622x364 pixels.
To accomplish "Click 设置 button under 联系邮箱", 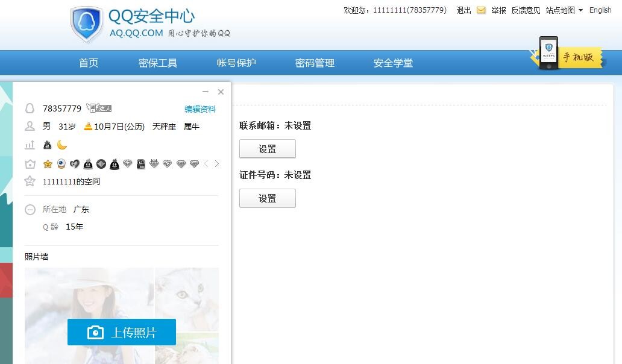I will 268,149.
